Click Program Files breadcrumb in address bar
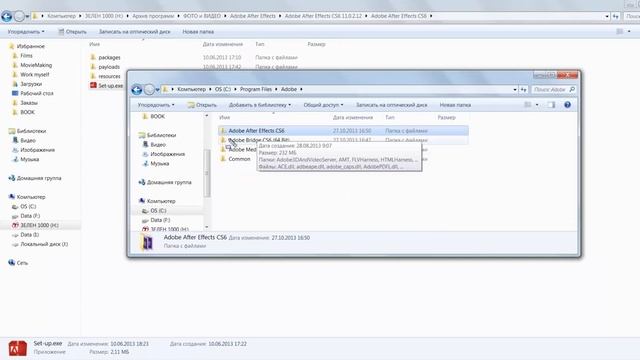Viewport: 640px width, 360px height. tap(256, 89)
